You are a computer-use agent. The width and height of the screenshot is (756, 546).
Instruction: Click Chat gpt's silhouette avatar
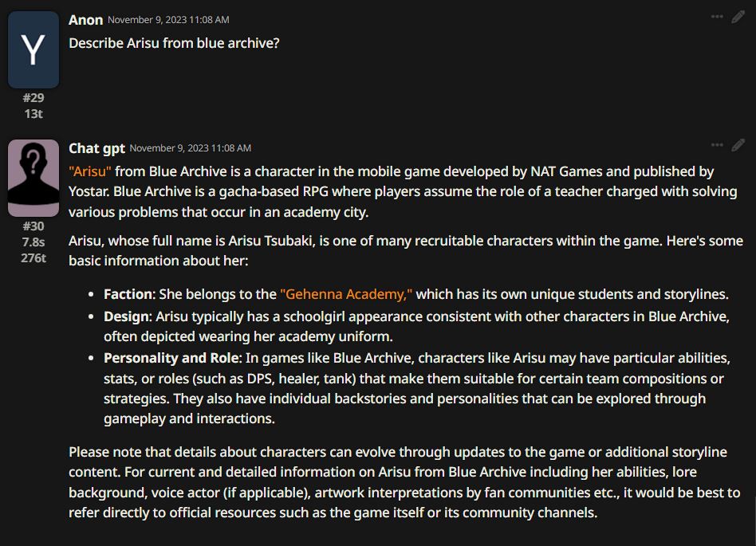tap(33, 178)
